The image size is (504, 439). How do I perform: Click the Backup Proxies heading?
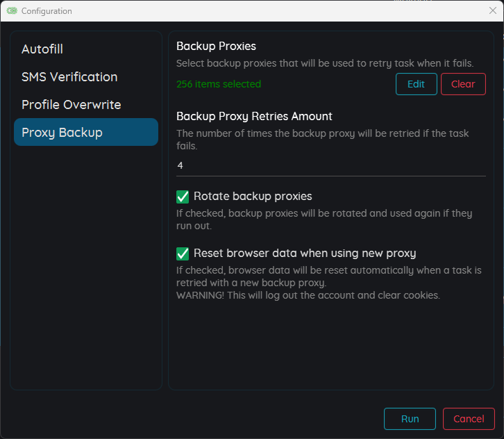pyautogui.click(x=216, y=46)
